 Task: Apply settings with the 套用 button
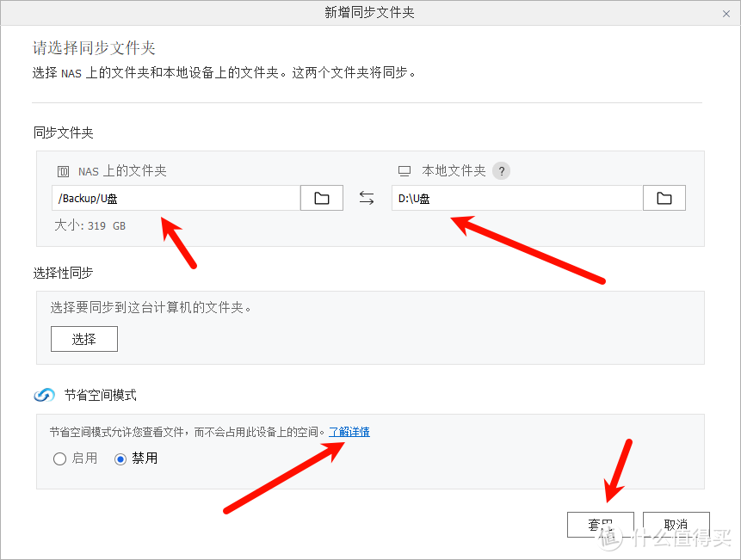tap(600, 524)
